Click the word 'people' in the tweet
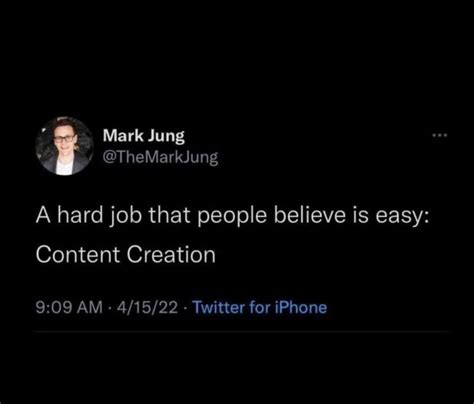The image size is (474, 404). (232, 217)
